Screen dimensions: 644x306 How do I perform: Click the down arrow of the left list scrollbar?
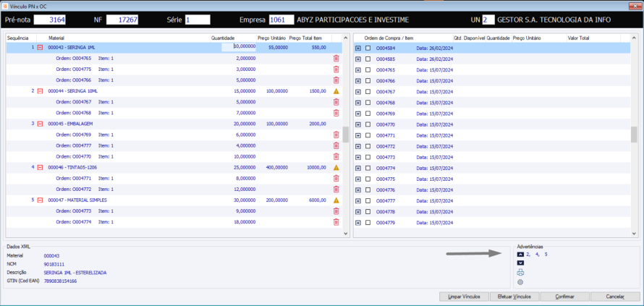coord(346,234)
